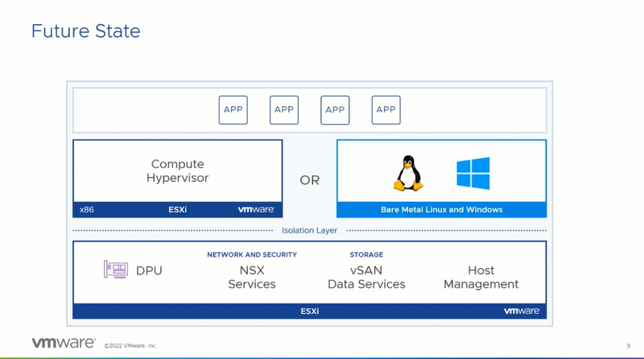Click 'Bare Metal Linux and Windows' label
The image size is (644, 359).
coord(441,209)
